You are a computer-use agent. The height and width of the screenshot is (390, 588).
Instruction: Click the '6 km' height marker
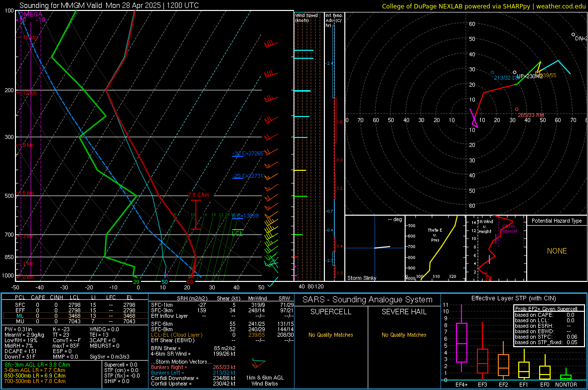28,193
